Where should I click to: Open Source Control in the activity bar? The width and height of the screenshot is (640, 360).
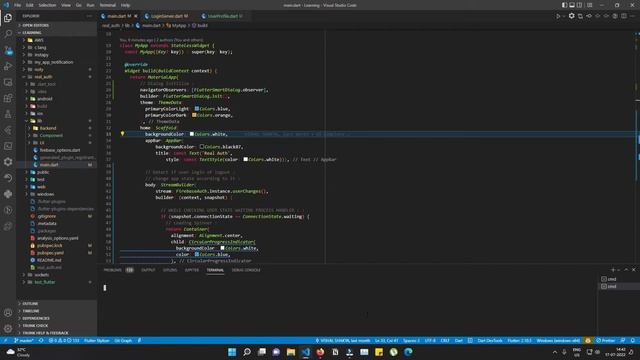point(8,50)
